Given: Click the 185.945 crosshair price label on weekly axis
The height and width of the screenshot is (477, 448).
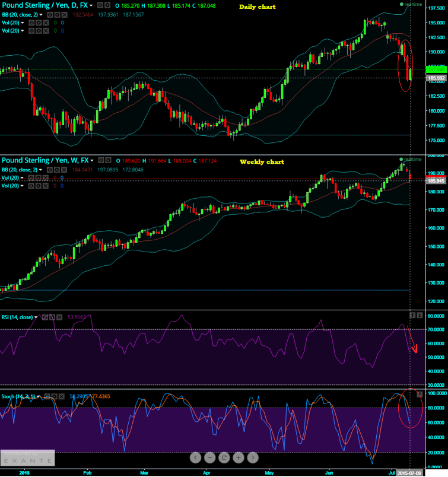Looking at the screenshot, I should click(436, 181).
